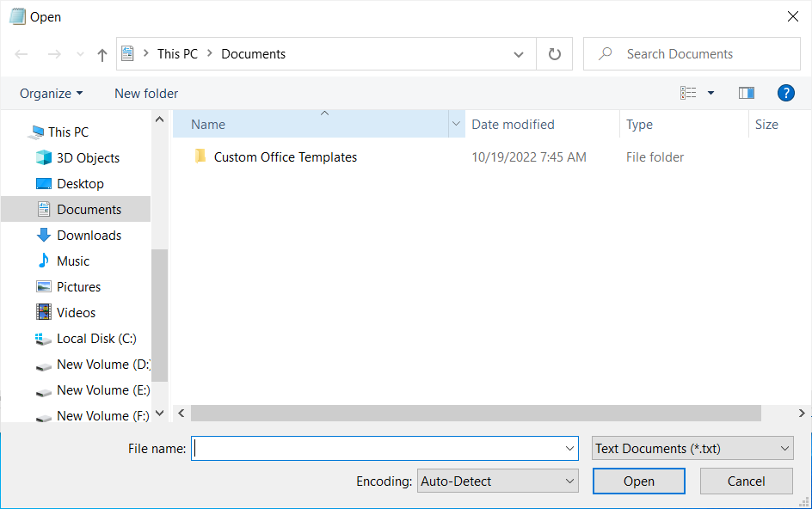Screen dimensions: 812x509
Task: Click the horizontal scrollbar in file list
Action: coord(476,414)
